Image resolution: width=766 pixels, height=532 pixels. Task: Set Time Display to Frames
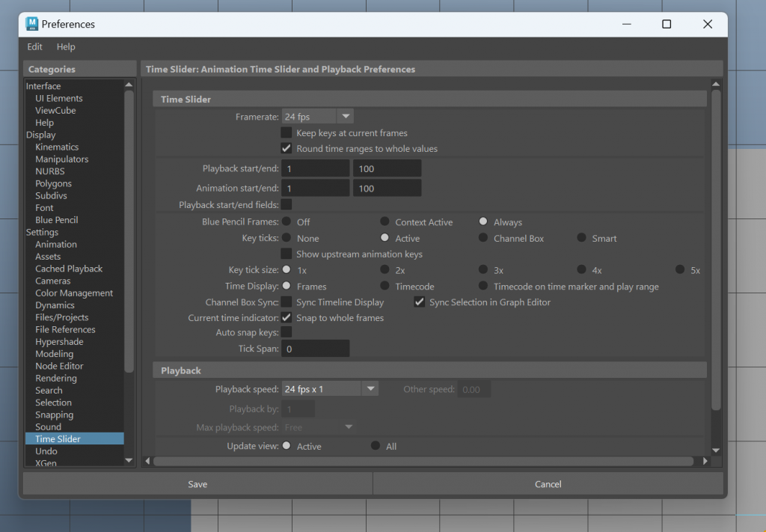[x=287, y=286]
